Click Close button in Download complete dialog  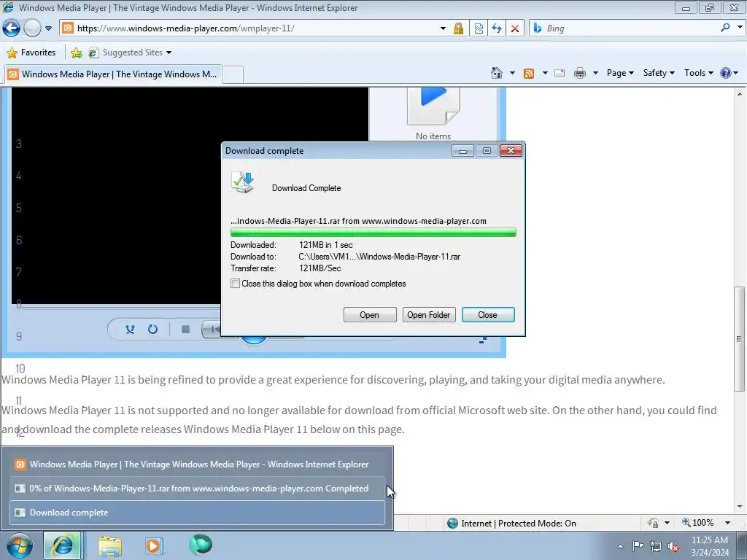tap(488, 315)
